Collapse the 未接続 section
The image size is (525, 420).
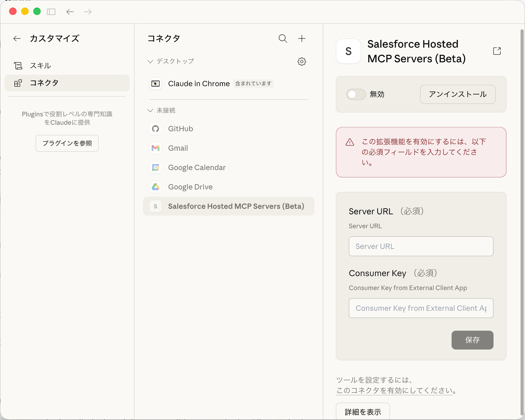(x=150, y=110)
